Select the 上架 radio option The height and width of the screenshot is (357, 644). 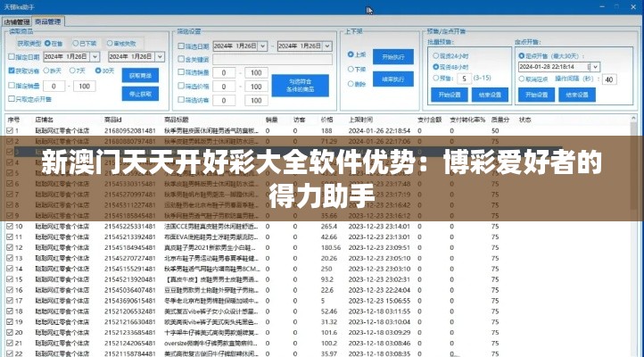coord(351,54)
